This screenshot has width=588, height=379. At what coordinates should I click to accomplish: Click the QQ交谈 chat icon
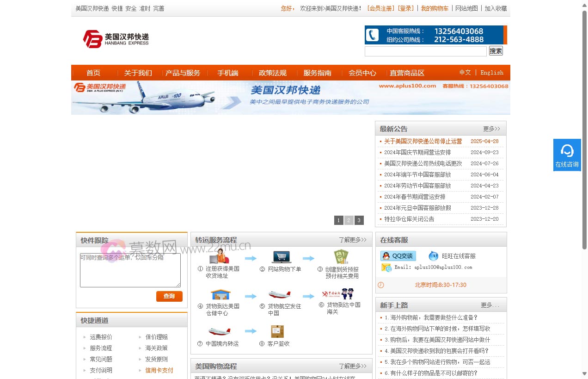(398, 256)
